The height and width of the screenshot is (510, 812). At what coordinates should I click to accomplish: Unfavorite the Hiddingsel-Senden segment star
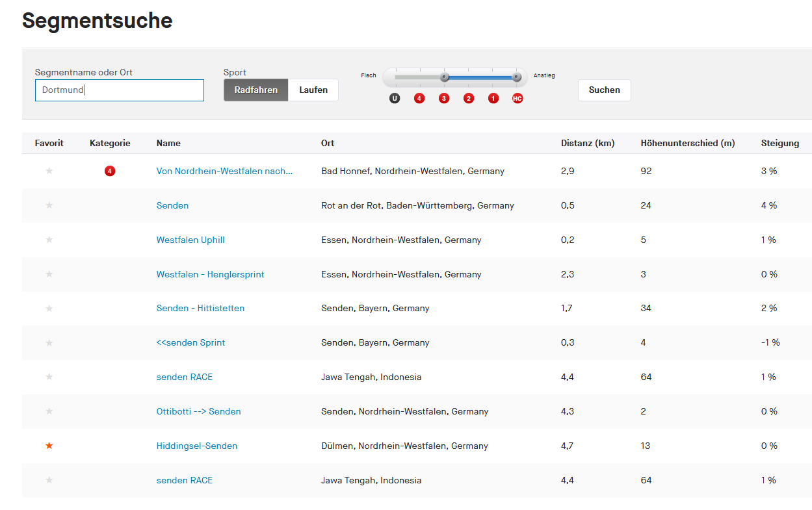pos(49,446)
